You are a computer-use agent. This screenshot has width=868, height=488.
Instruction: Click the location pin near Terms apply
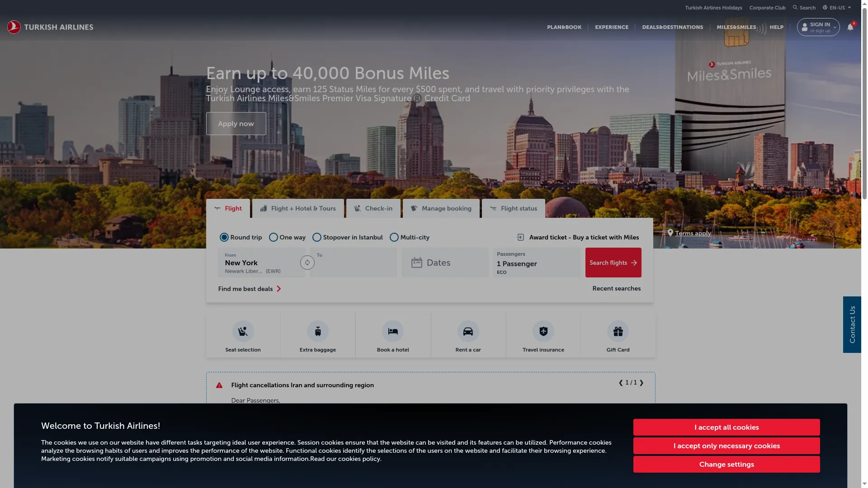(x=670, y=233)
